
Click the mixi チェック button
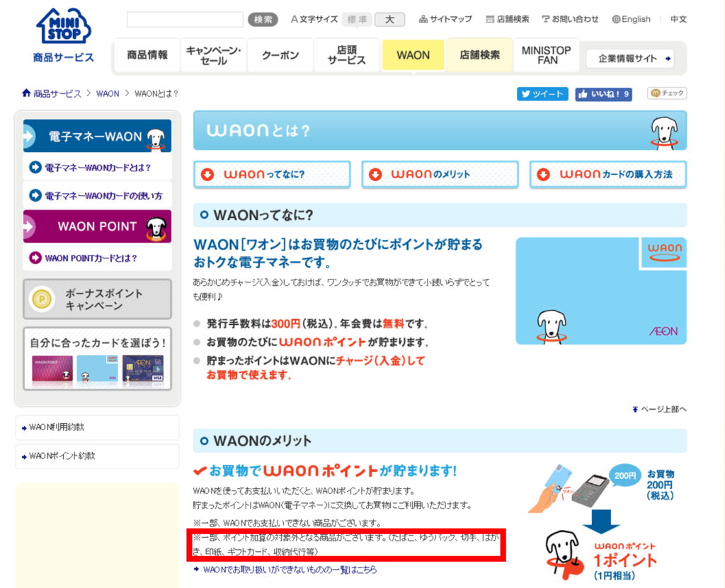(667, 93)
